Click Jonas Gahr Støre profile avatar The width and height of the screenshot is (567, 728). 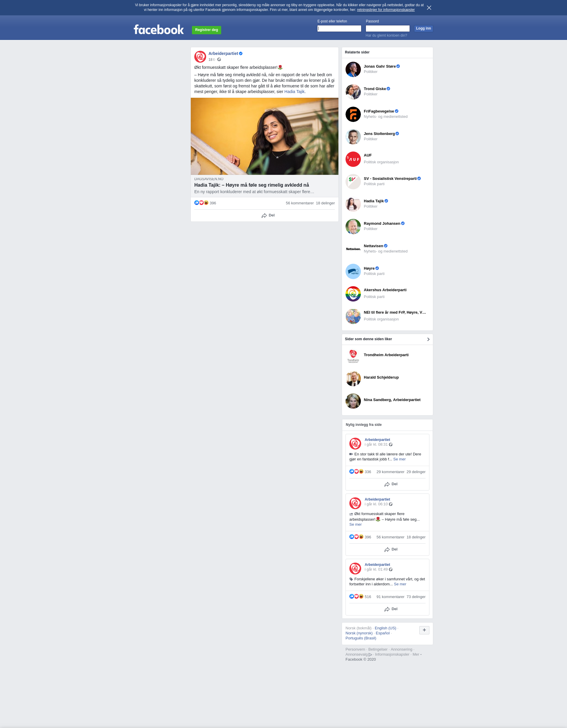[353, 69]
